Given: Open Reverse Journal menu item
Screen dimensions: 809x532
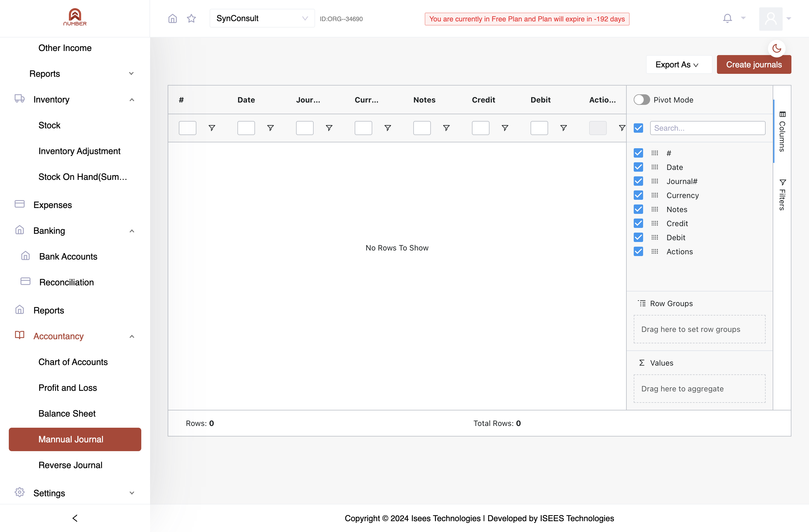Looking at the screenshot, I should pyautogui.click(x=70, y=465).
